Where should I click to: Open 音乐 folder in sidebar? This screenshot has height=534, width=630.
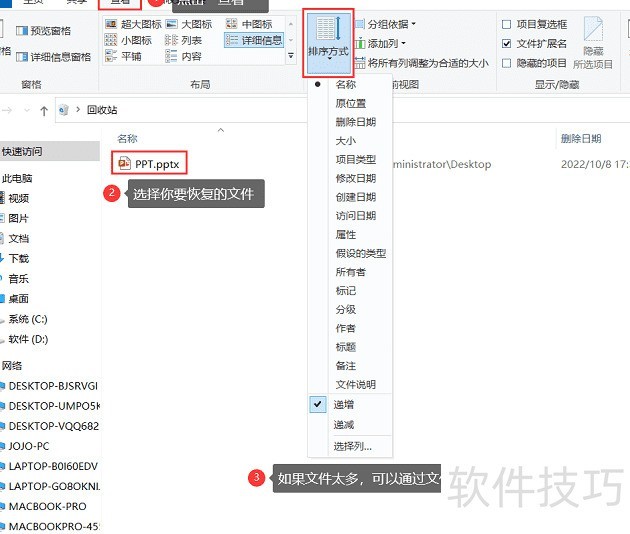18,278
